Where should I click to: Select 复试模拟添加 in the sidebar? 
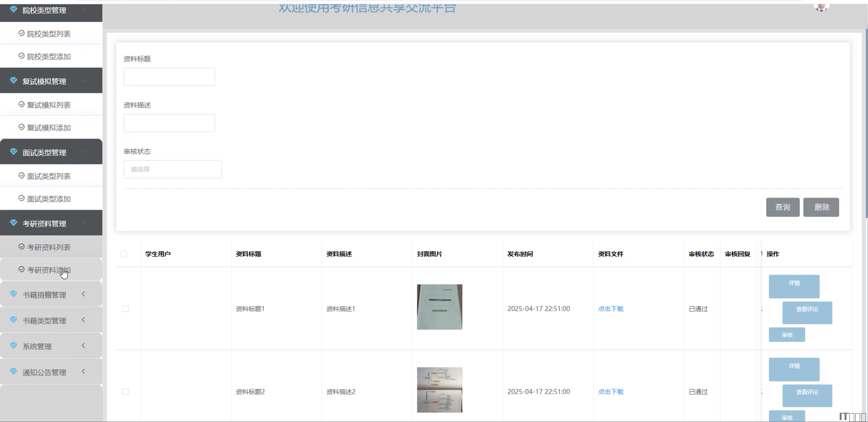49,128
